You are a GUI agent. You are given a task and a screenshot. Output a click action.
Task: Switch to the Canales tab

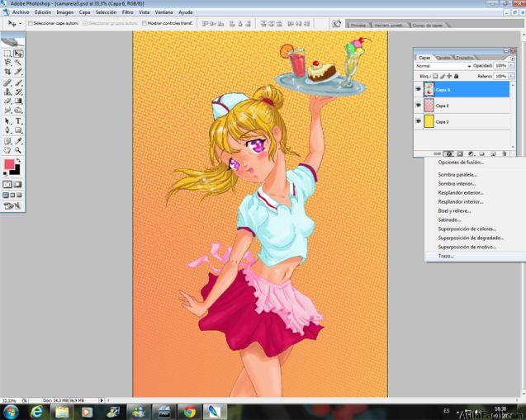pyautogui.click(x=443, y=58)
